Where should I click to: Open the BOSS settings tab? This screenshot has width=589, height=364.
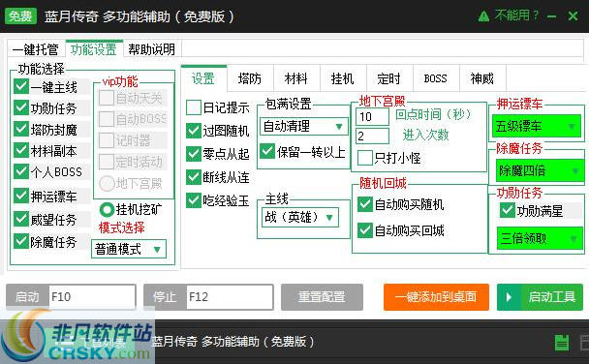[436, 78]
